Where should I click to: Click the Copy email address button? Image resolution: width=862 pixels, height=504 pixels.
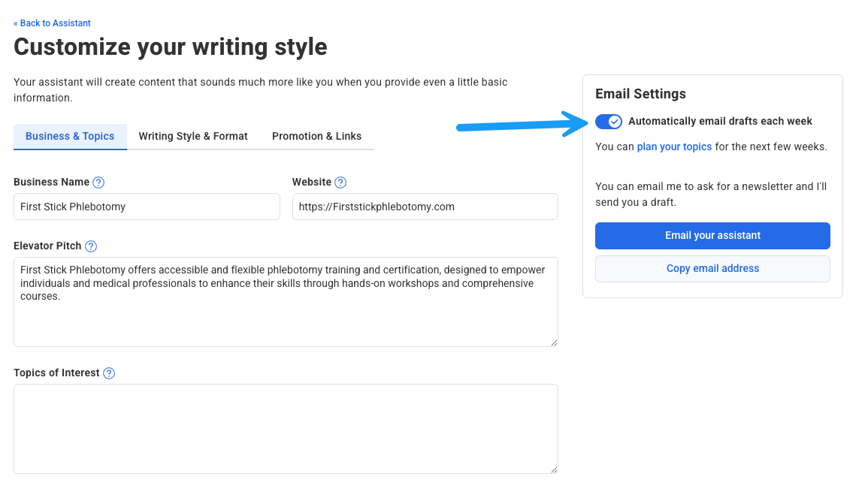pyautogui.click(x=712, y=269)
